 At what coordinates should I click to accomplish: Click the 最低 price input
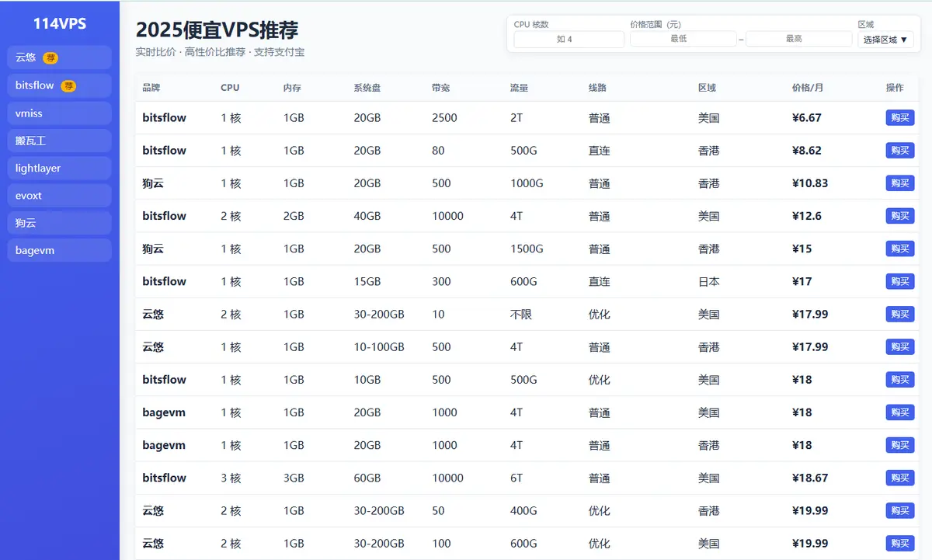(683, 38)
